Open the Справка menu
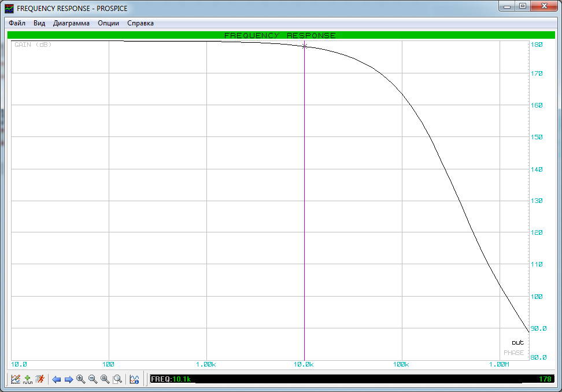The image size is (562, 392). [x=140, y=23]
